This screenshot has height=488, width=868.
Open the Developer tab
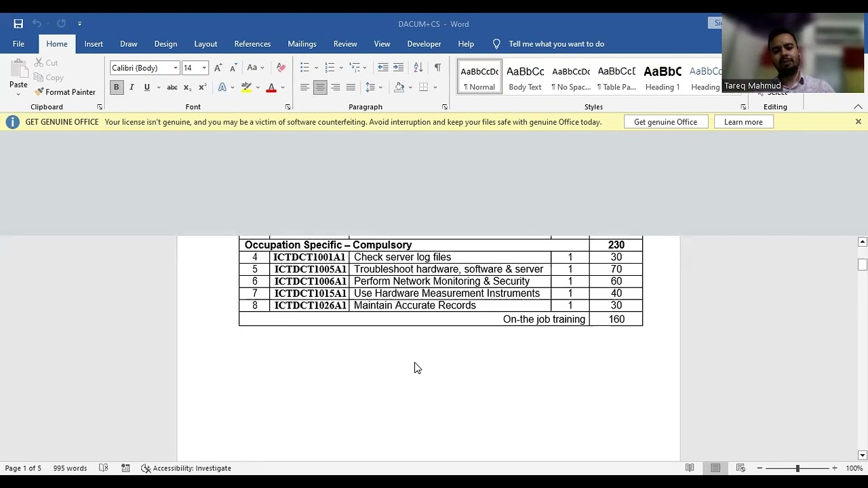(424, 44)
